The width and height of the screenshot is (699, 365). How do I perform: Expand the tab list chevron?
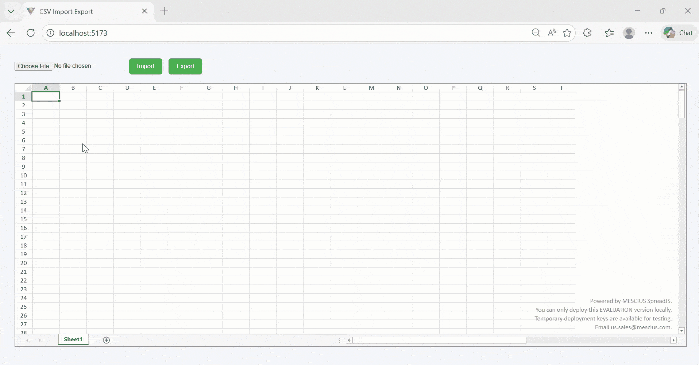click(11, 11)
